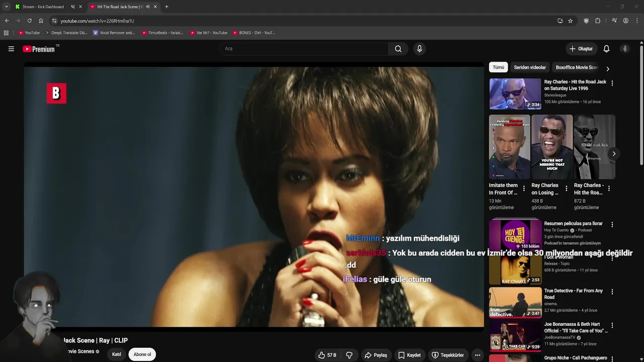
Task: Open options for Ray Charles Hit the Road Short
Action: (x=609, y=189)
